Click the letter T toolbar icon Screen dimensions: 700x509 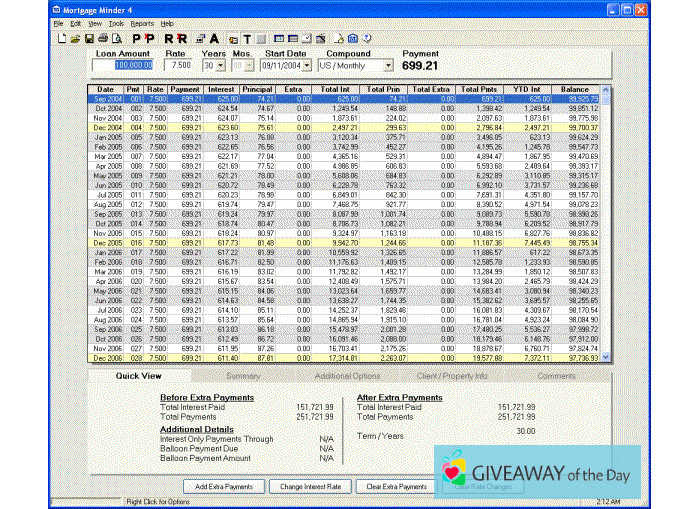(246, 37)
